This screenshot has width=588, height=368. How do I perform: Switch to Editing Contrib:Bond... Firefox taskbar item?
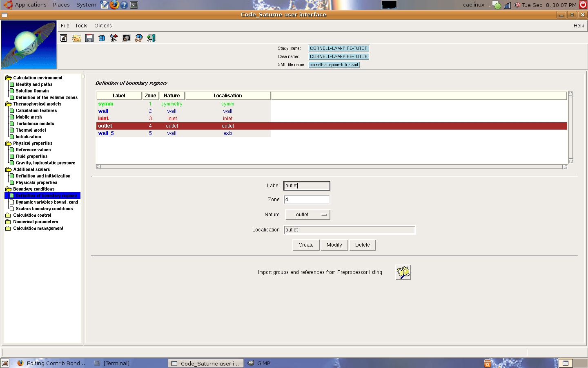click(51, 363)
